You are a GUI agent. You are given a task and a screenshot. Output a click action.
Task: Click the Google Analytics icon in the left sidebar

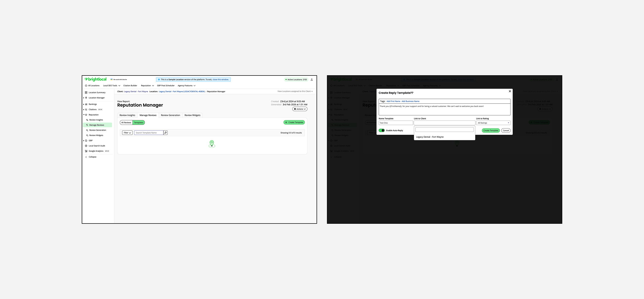(x=86, y=151)
